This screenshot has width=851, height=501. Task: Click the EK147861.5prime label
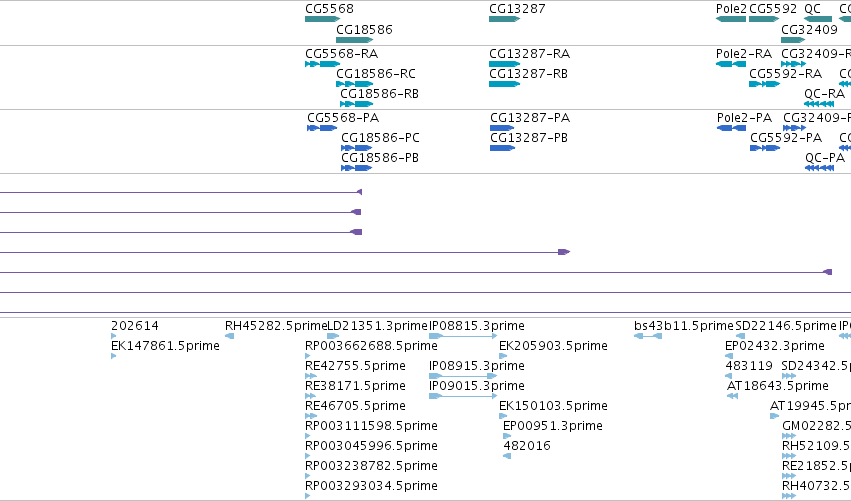[x=165, y=346]
